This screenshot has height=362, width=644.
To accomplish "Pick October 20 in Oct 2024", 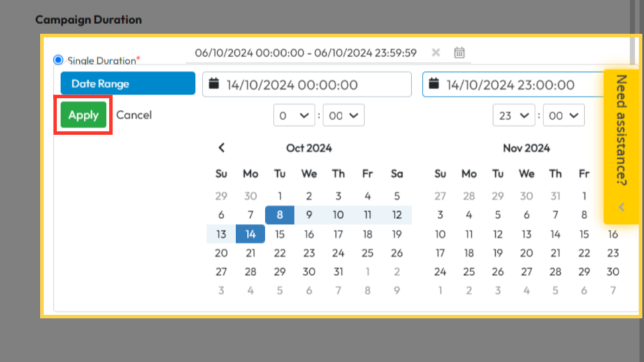I will (221, 253).
